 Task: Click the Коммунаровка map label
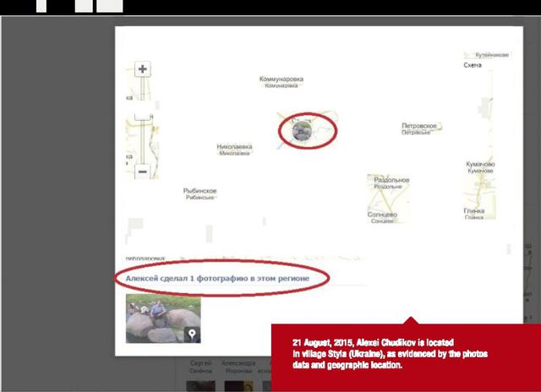281,79
